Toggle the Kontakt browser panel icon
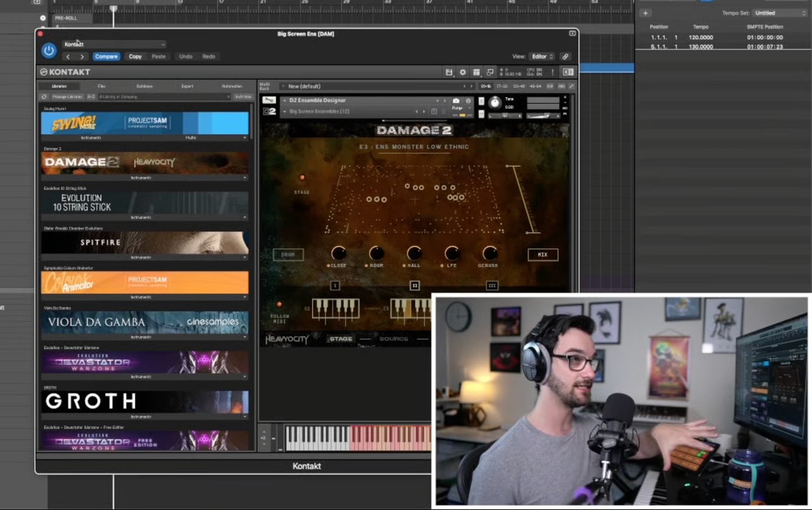Image resolution: width=812 pixels, height=510 pixels. tap(568, 72)
